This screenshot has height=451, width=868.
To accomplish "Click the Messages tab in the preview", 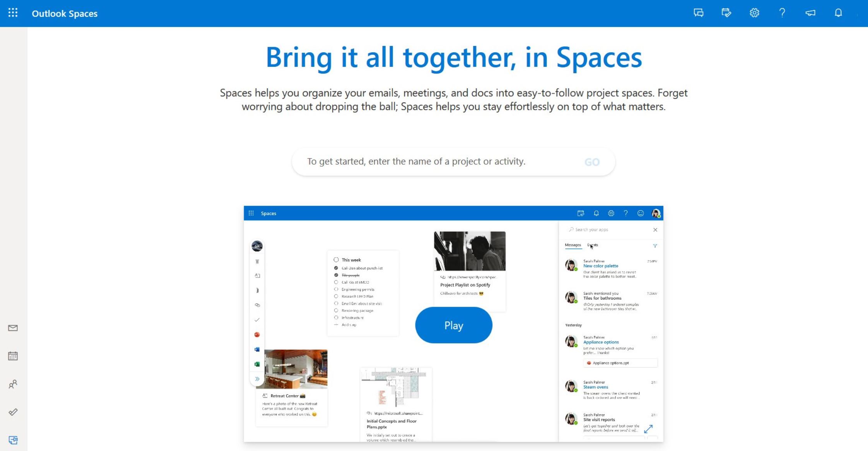I will click(572, 245).
